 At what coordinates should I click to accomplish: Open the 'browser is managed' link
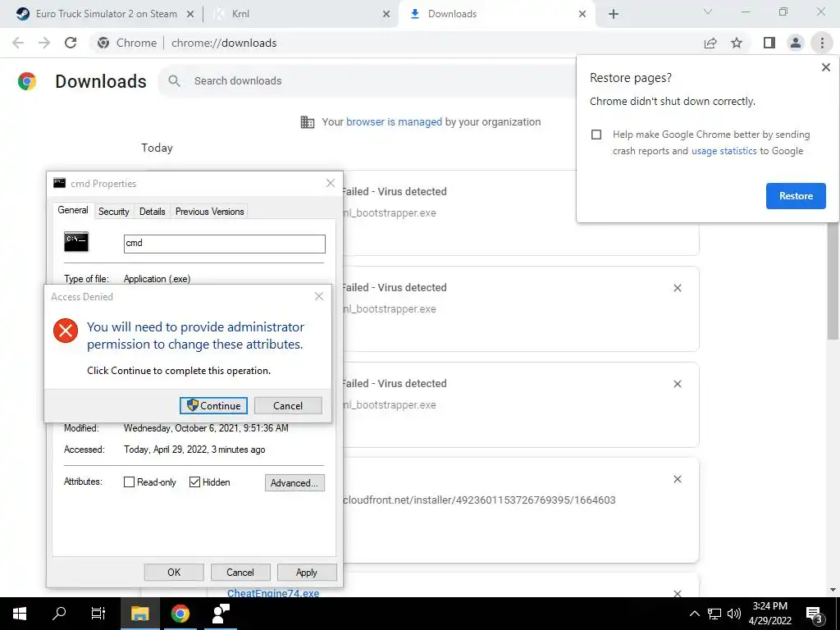pos(394,122)
